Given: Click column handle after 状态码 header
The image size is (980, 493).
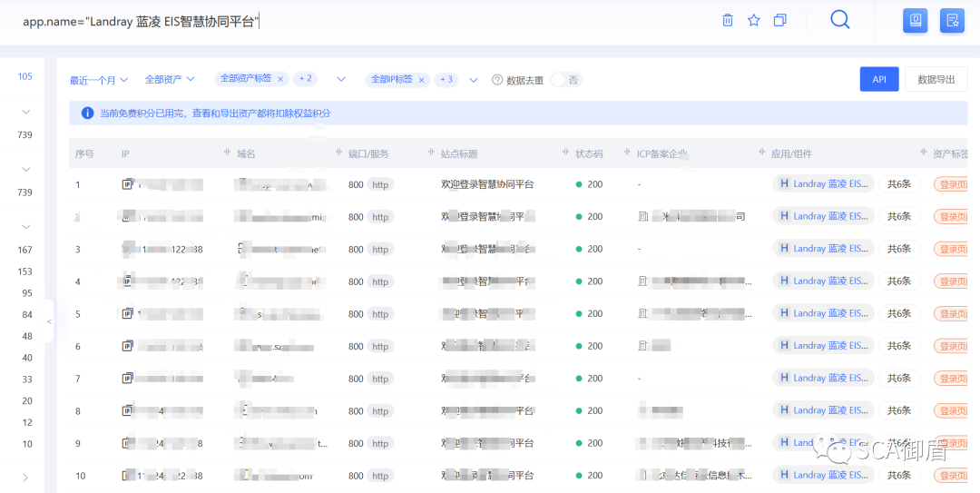Looking at the screenshot, I should (627, 153).
